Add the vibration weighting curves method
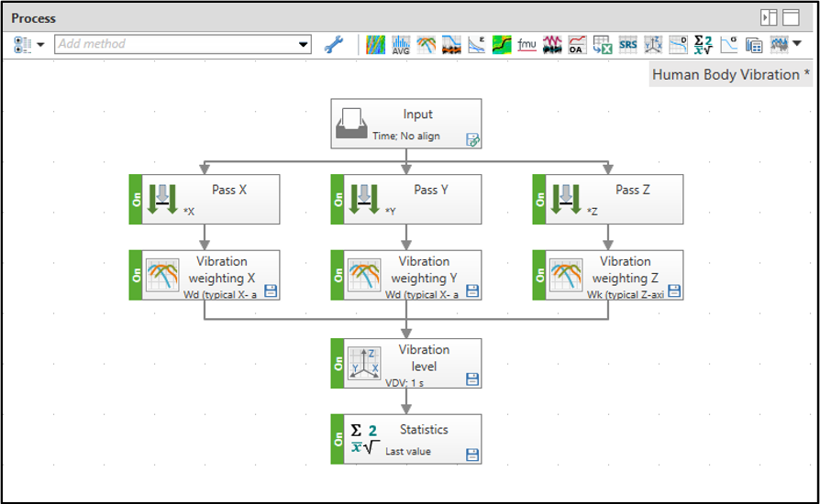 (427, 45)
